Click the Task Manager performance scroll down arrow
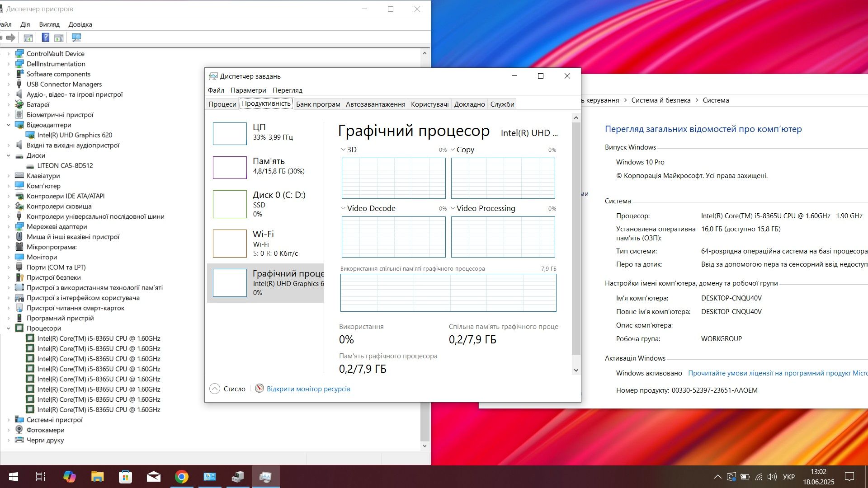Screen dimensions: 868x488 (576, 370)
